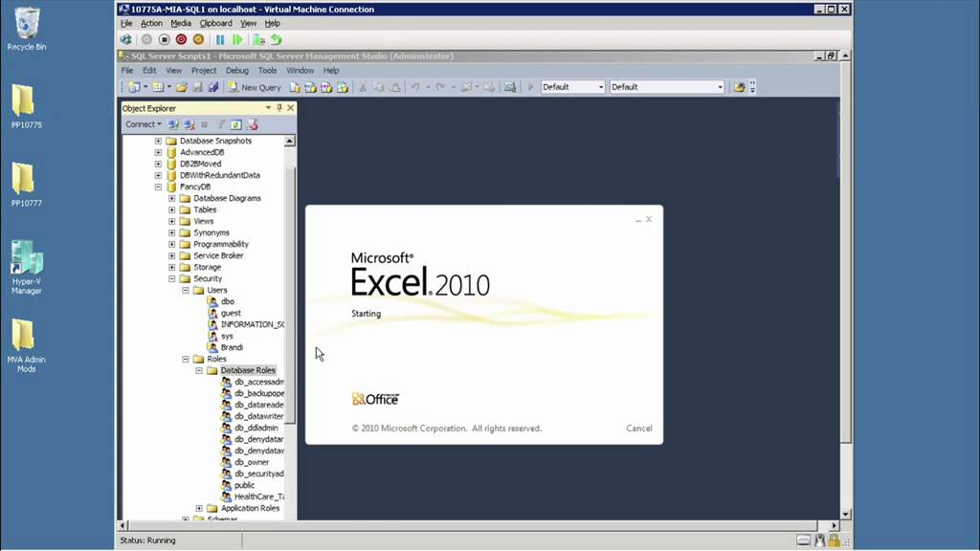The height and width of the screenshot is (551, 980).
Task: Collapse the Security folder
Action: tap(172, 278)
